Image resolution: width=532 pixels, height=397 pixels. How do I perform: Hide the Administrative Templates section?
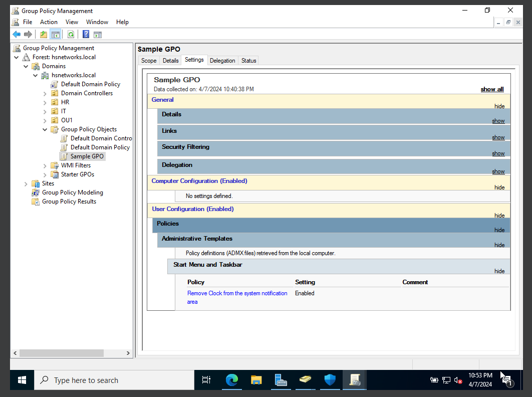click(x=499, y=245)
